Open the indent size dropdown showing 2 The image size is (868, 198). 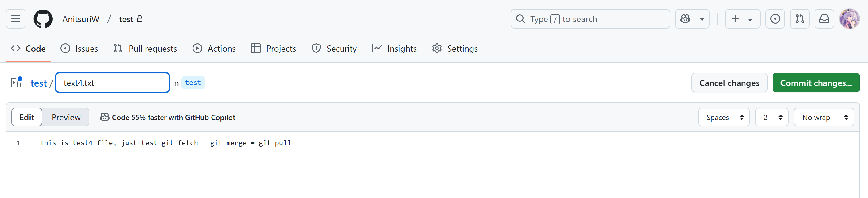coord(771,117)
